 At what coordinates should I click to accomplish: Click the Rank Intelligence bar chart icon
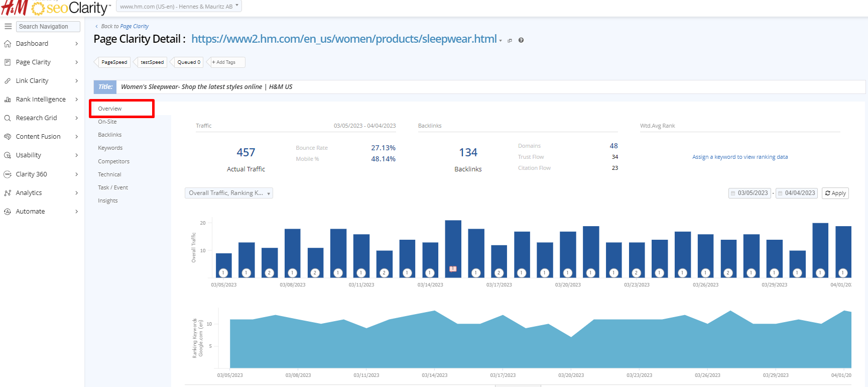[x=8, y=100]
